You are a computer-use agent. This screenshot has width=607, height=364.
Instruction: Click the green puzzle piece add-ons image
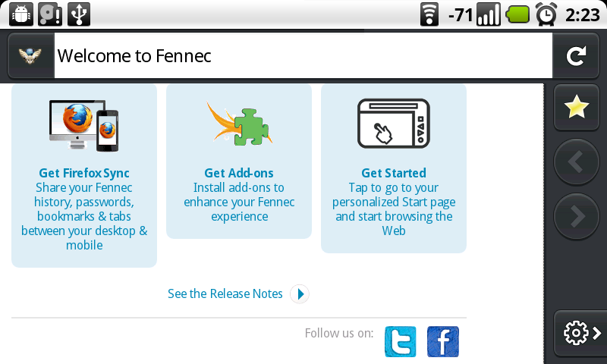[x=239, y=124]
